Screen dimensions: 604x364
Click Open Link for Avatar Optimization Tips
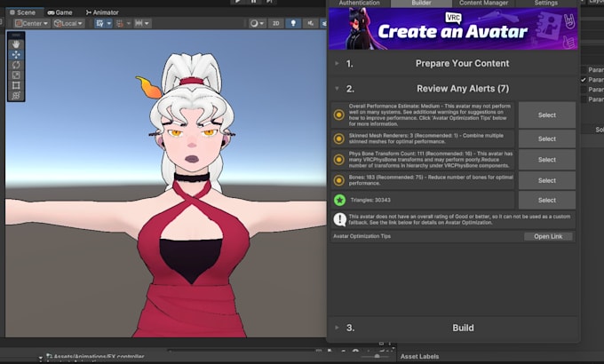(x=548, y=236)
